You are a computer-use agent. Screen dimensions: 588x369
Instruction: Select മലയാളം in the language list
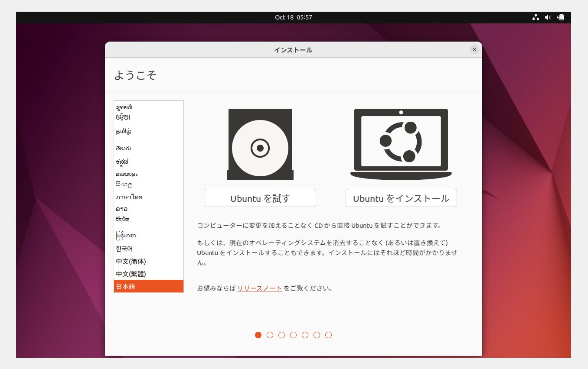(149, 174)
